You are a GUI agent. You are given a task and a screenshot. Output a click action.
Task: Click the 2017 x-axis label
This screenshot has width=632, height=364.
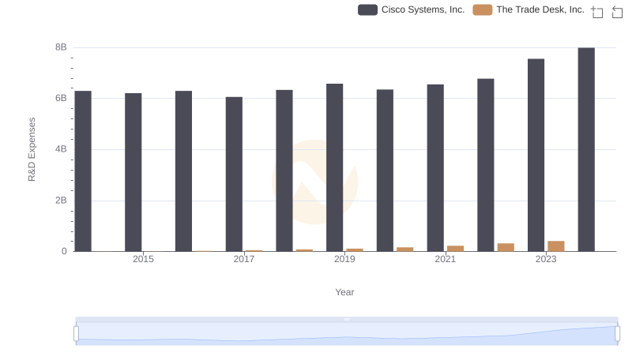[x=244, y=259]
